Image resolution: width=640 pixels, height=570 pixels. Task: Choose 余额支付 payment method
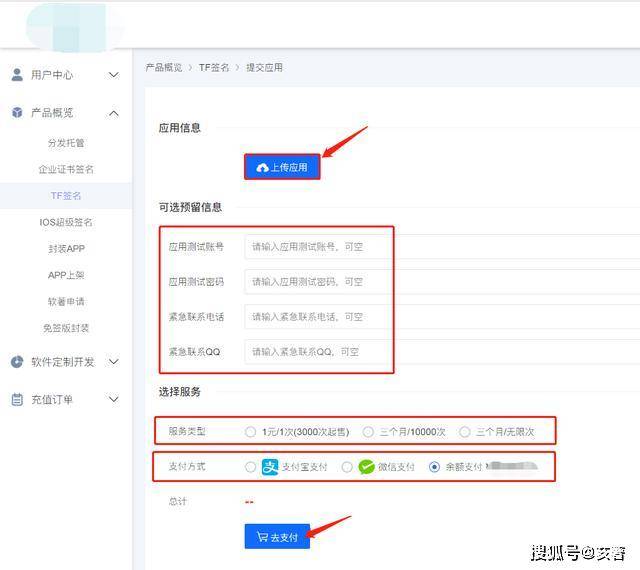point(434,467)
